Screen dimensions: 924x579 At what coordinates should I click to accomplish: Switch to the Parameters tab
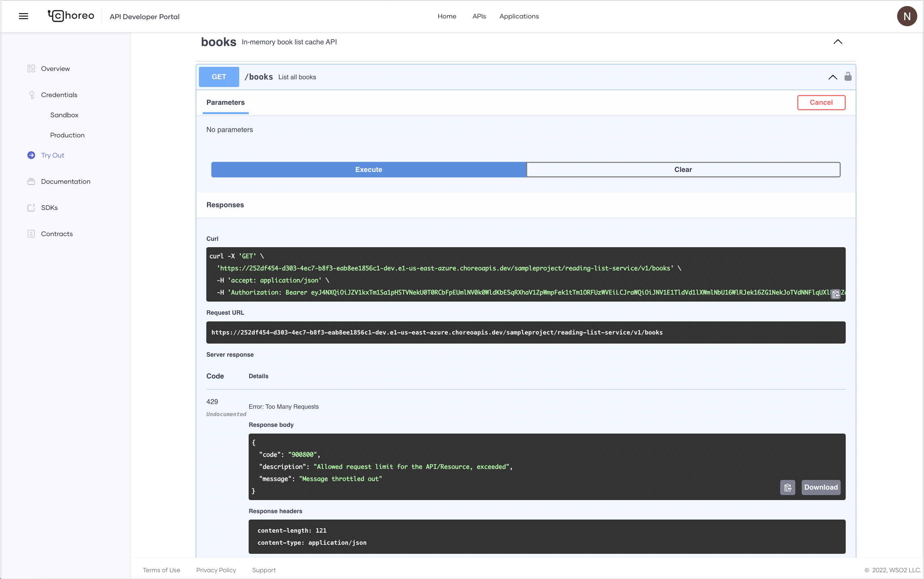225,102
